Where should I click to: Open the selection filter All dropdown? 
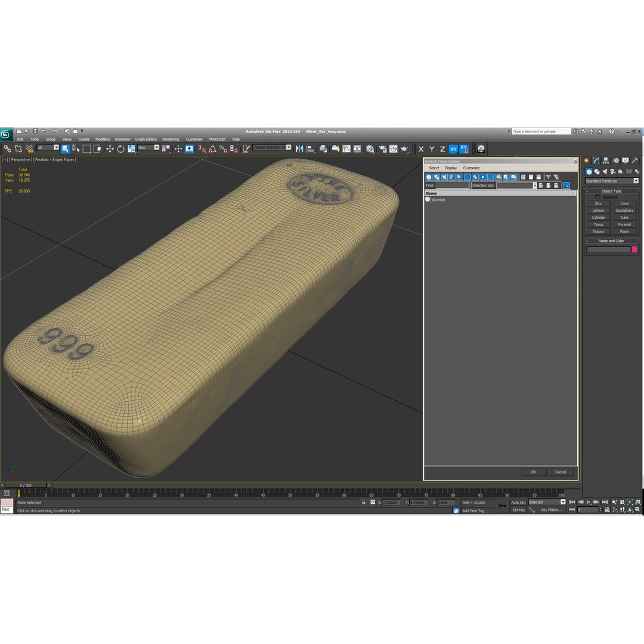pos(48,147)
